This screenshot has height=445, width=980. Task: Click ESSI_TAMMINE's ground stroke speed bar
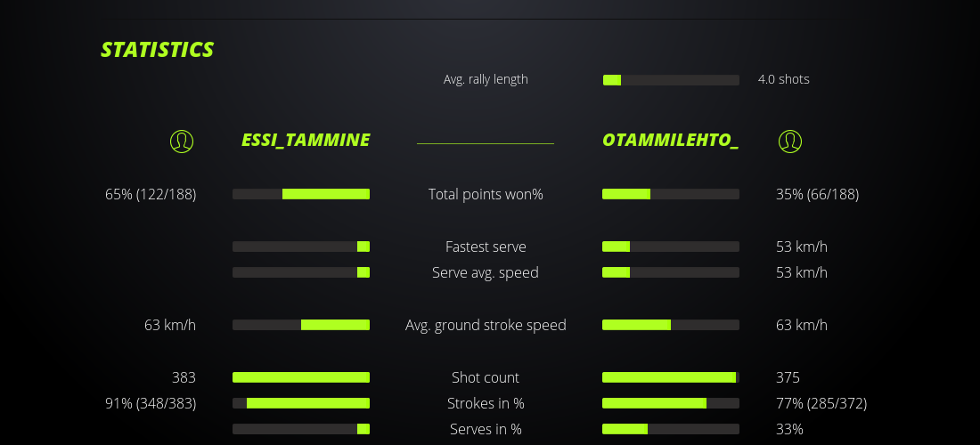point(301,325)
